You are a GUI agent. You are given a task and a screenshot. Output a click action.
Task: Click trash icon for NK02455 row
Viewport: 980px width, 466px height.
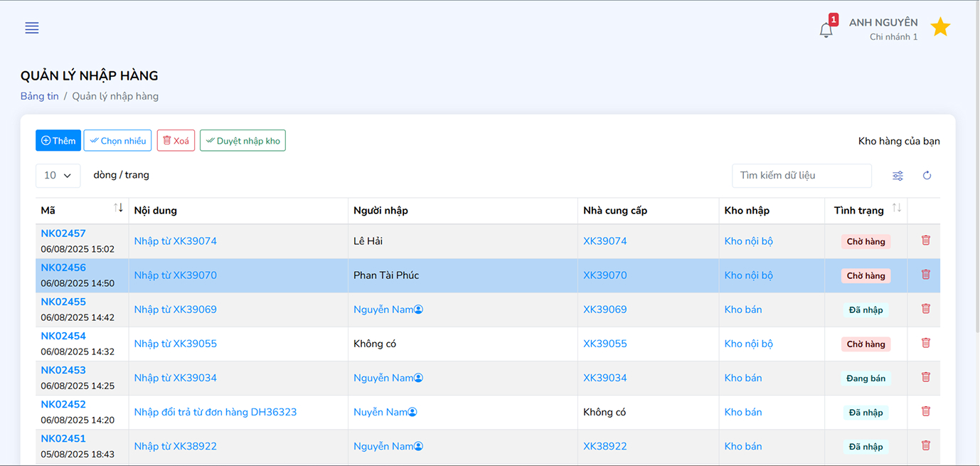tap(925, 309)
